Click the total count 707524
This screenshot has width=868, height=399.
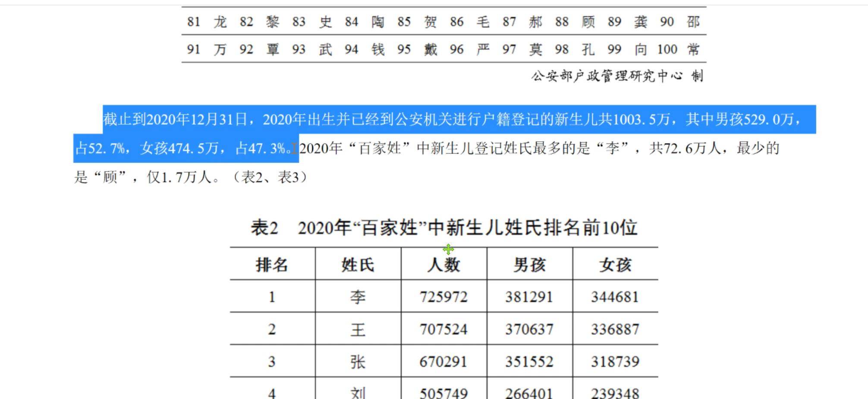(x=443, y=329)
